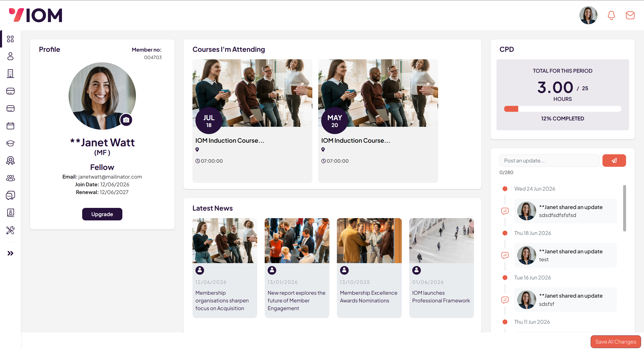The image size is (644, 349).
Task: Click 'Wed 24 Jun 2026' timeline date
Action: click(535, 189)
